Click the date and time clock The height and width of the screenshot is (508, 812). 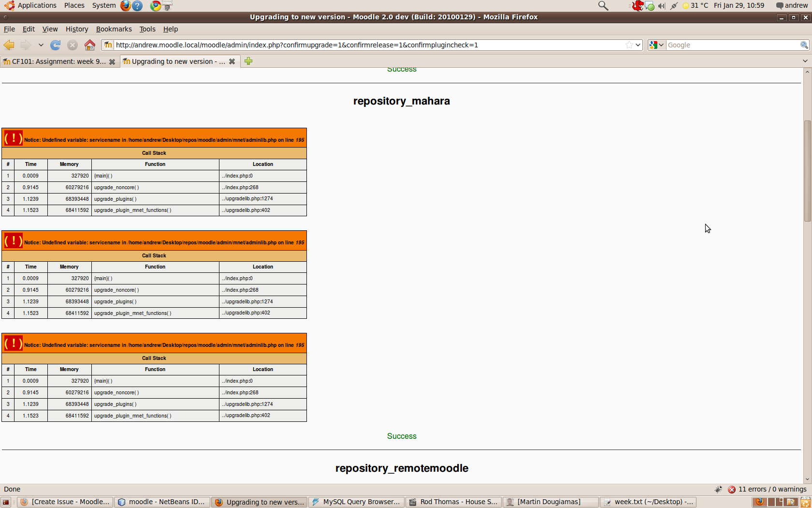(x=739, y=5)
